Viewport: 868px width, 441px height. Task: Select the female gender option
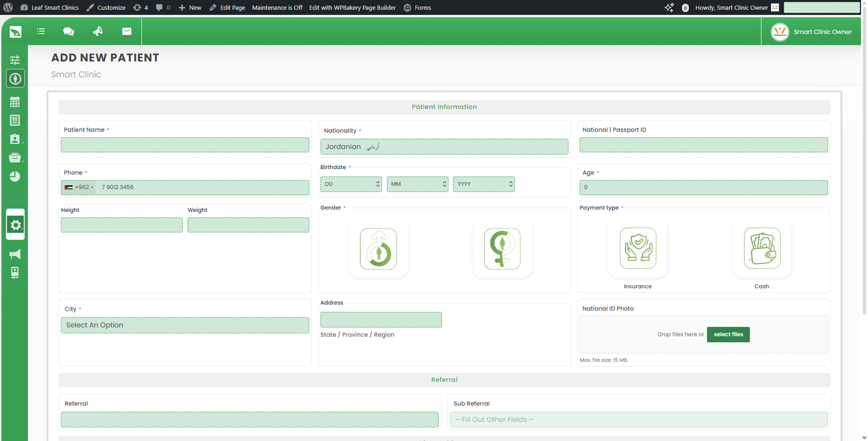coord(502,249)
